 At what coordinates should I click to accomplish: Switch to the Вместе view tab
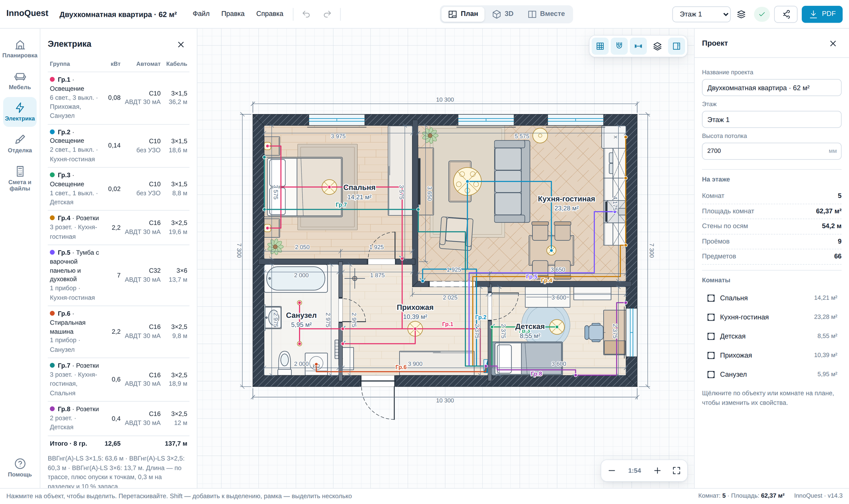point(547,14)
